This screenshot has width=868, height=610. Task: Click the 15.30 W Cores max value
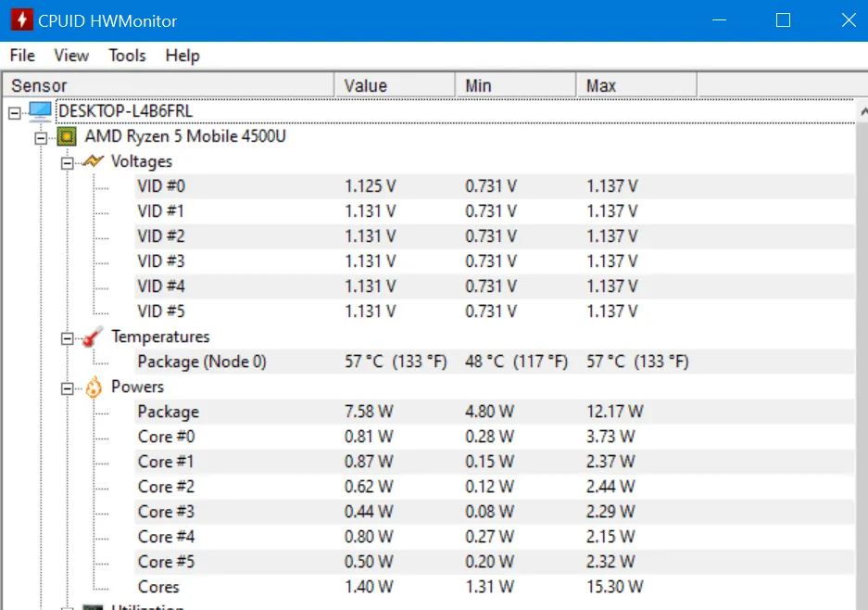pos(614,587)
